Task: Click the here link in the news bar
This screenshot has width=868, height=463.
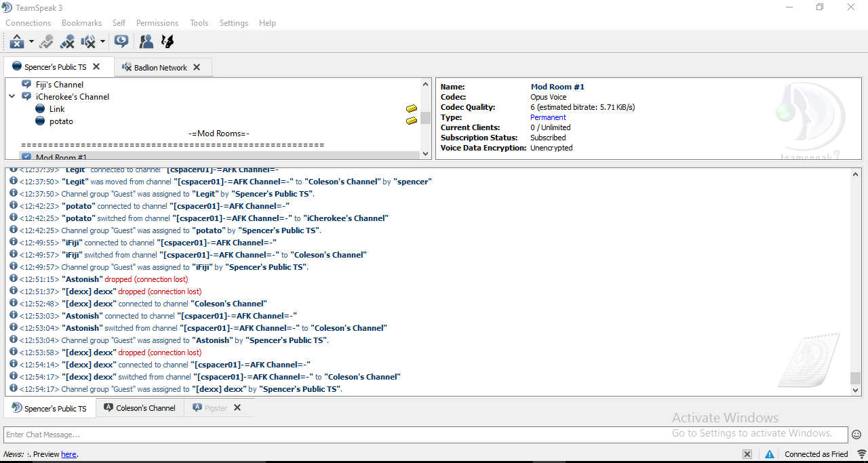Action: pyautogui.click(x=68, y=454)
